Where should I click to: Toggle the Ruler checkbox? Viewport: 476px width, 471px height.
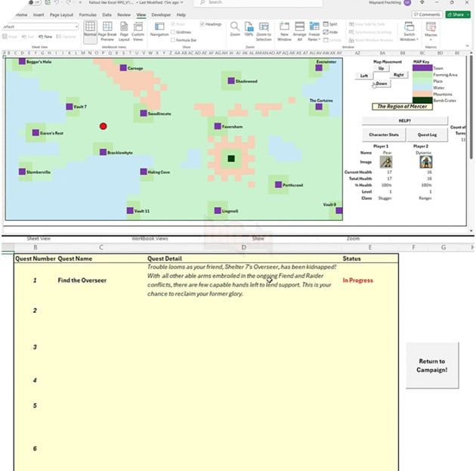173,24
